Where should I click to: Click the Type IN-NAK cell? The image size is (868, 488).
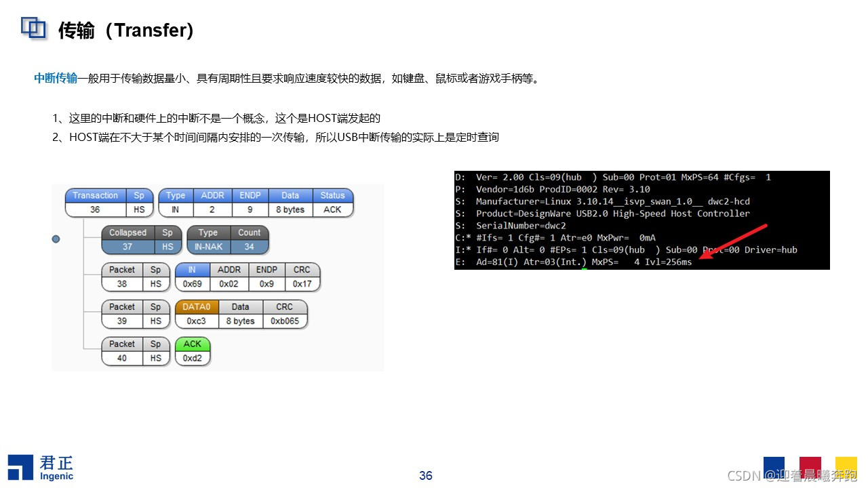[208, 240]
